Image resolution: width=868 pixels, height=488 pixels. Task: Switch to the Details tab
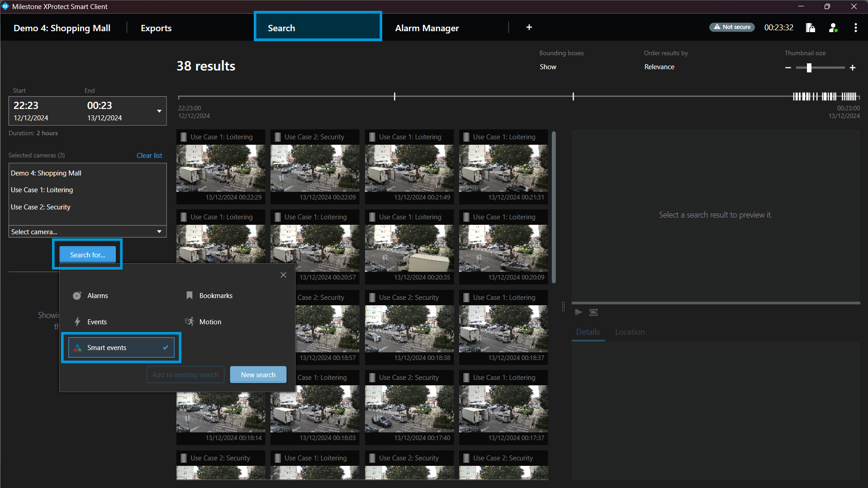point(588,332)
